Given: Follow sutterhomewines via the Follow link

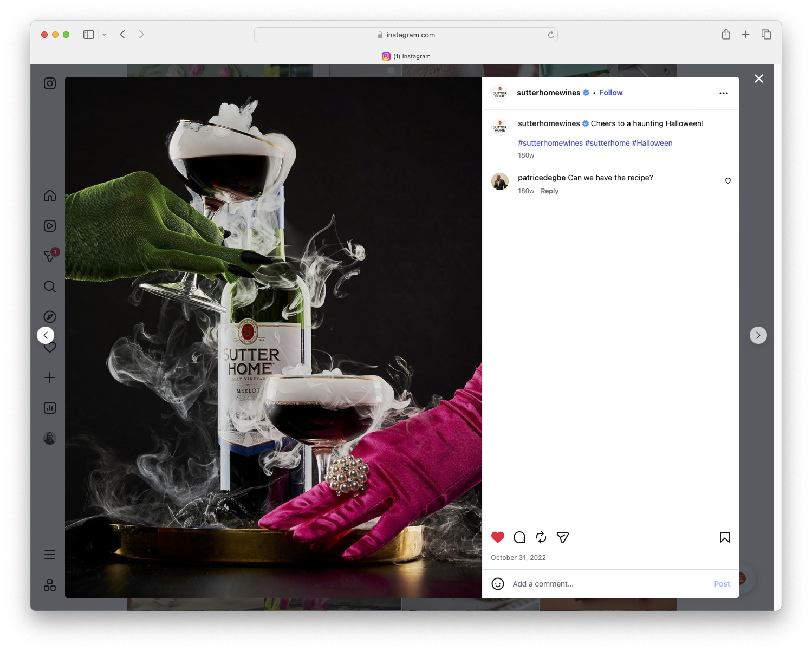Looking at the screenshot, I should (610, 93).
